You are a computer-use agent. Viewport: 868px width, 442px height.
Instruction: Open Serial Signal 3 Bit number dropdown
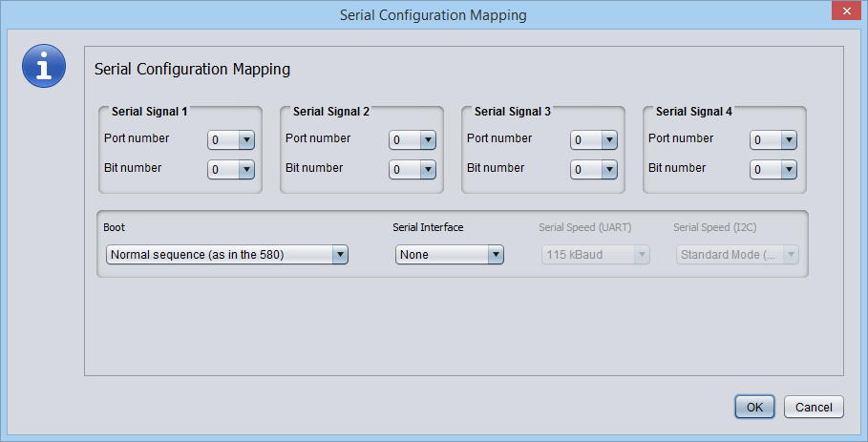coord(594,169)
